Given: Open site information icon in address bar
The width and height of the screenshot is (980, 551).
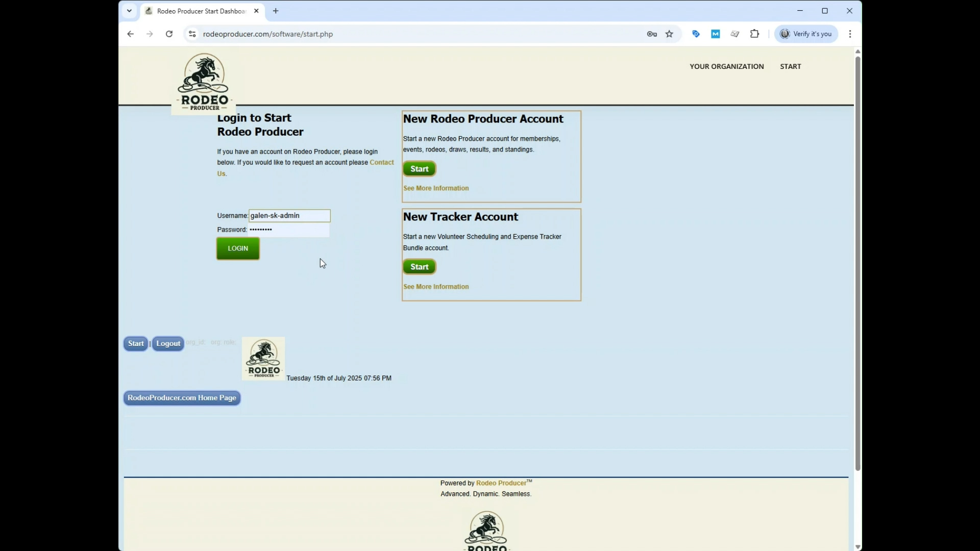Looking at the screenshot, I should [192, 34].
